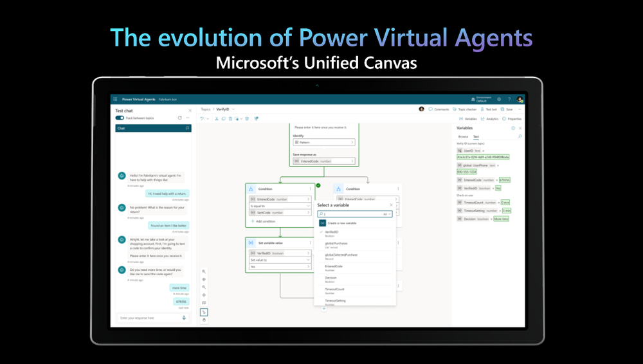Screen dimensions: 643x364
Task: Select global.SelectedPurchase variable
Action: click(354, 257)
